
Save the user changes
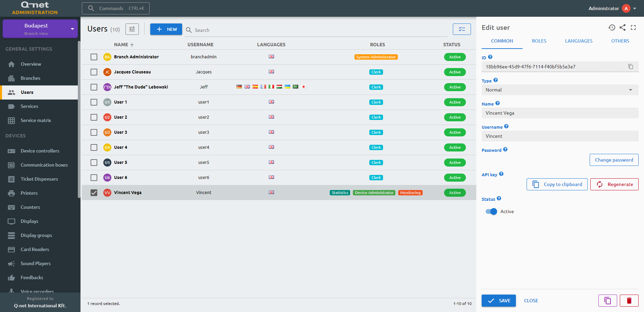(x=499, y=301)
